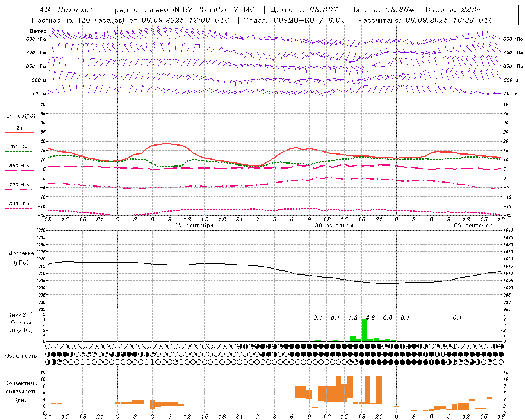Click the tallest green precipitation bar
Screen dimensions: 525x420
364,330
